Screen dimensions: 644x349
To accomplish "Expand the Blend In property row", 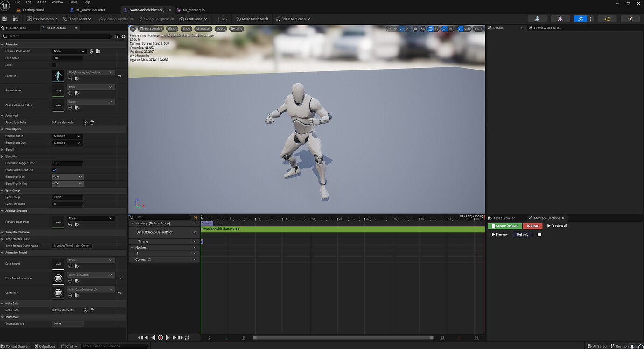I will tap(2, 150).
